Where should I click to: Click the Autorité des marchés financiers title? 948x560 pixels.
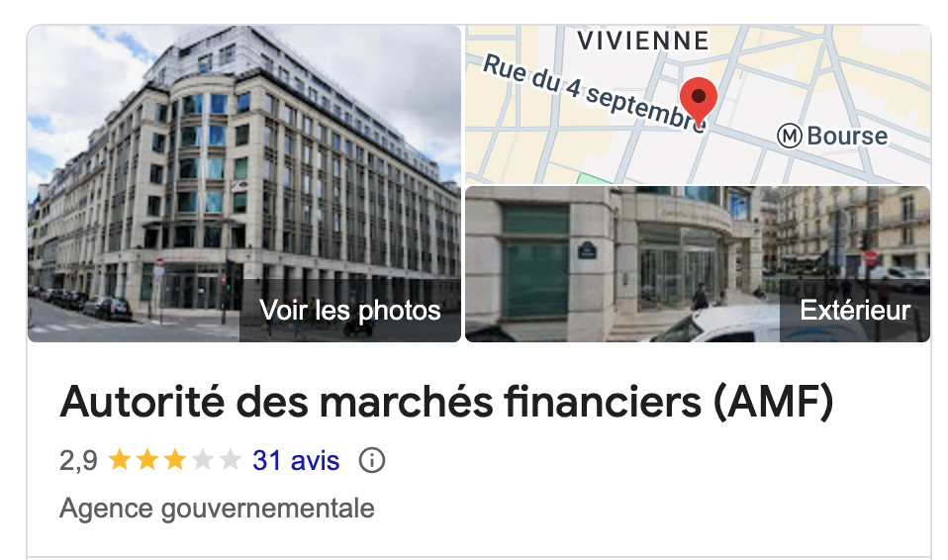click(x=447, y=402)
